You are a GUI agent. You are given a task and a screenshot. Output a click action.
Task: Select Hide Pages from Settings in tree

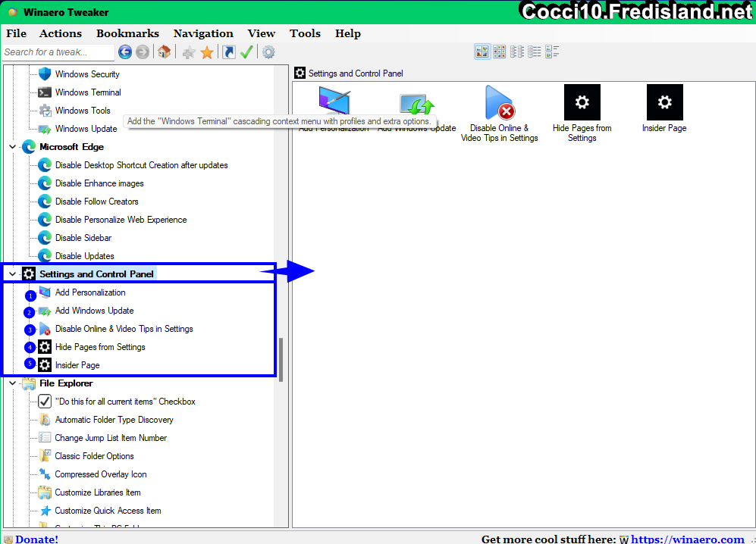point(100,348)
